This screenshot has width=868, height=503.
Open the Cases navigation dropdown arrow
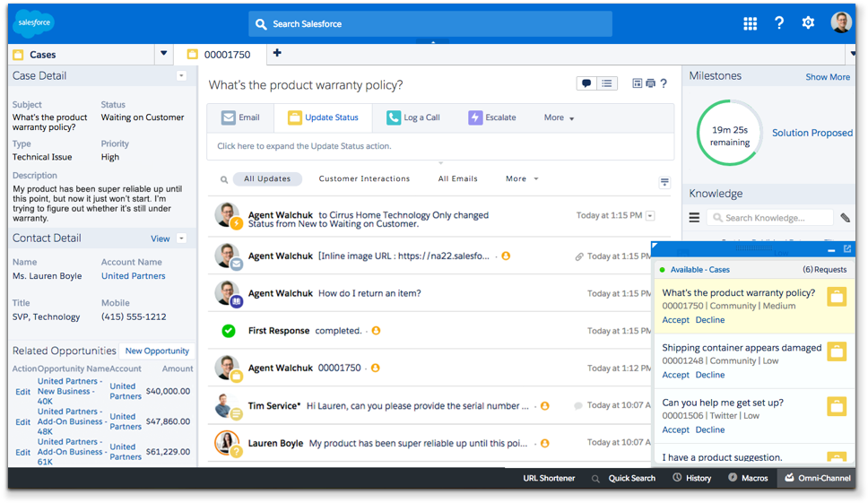[163, 54]
